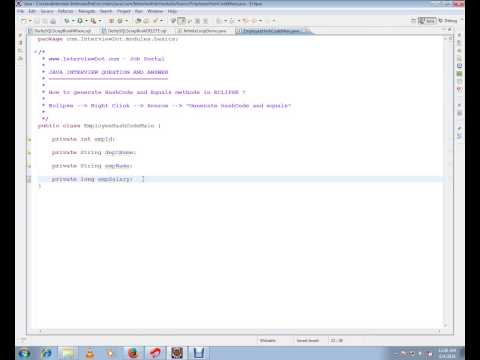Click the Smart Insert status bar field
The image size is (480, 360).
(308, 340)
